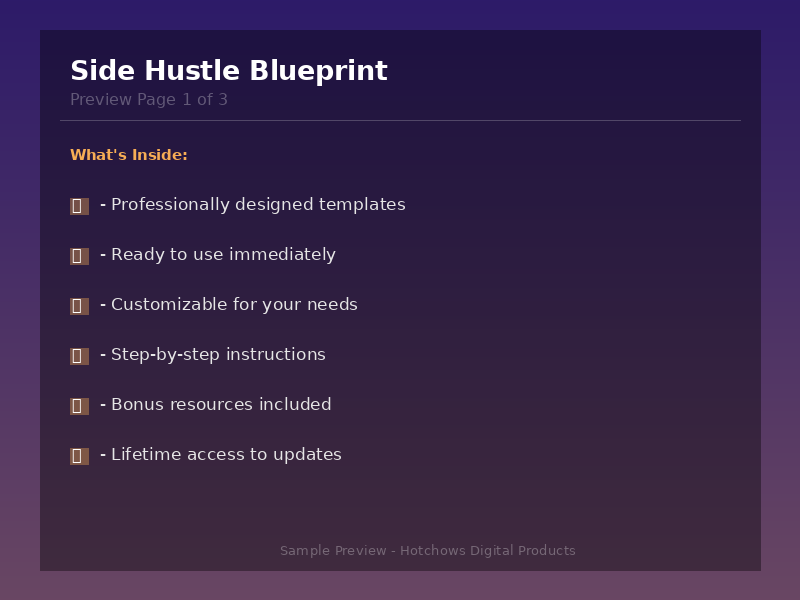Select the Ready to use immediately line
This screenshot has width=800, height=600.
click(x=222, y=255)
